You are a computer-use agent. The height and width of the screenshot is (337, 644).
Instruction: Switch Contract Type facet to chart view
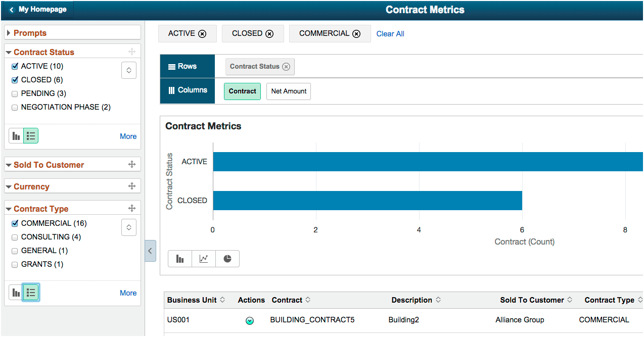[15, 292]
